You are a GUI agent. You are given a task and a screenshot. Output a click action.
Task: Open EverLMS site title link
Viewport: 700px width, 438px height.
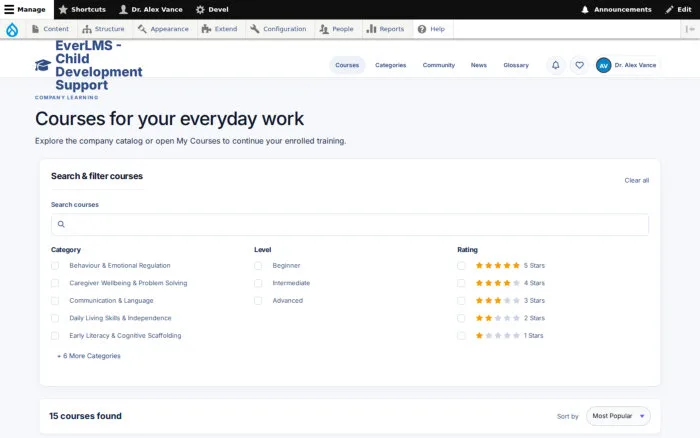(x=99, y=65)
